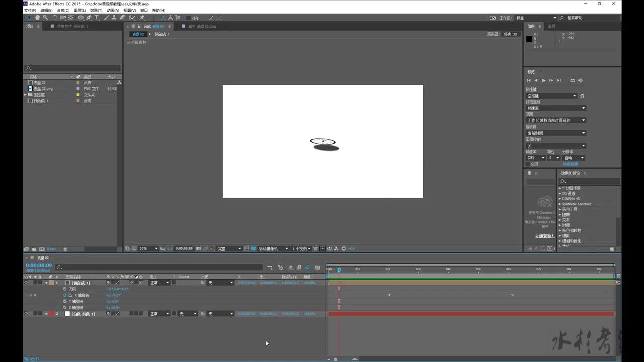
Task: Click red label color of 白色 纯色 1
Action: 51,314
